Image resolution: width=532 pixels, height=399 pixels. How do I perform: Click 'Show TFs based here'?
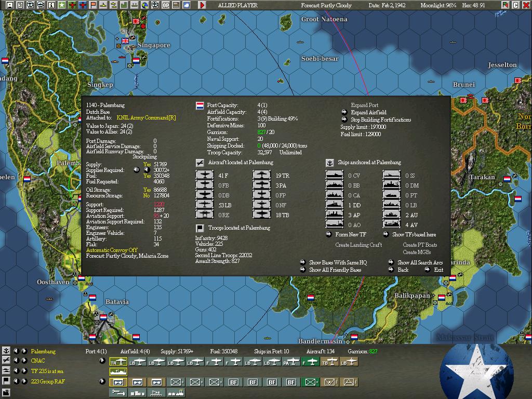point(414,234)
